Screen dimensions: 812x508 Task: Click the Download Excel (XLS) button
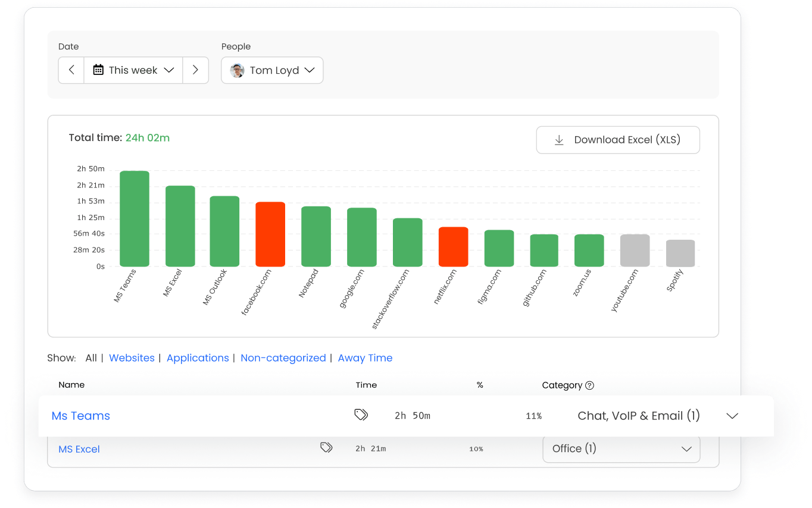(x=618, y=140)
